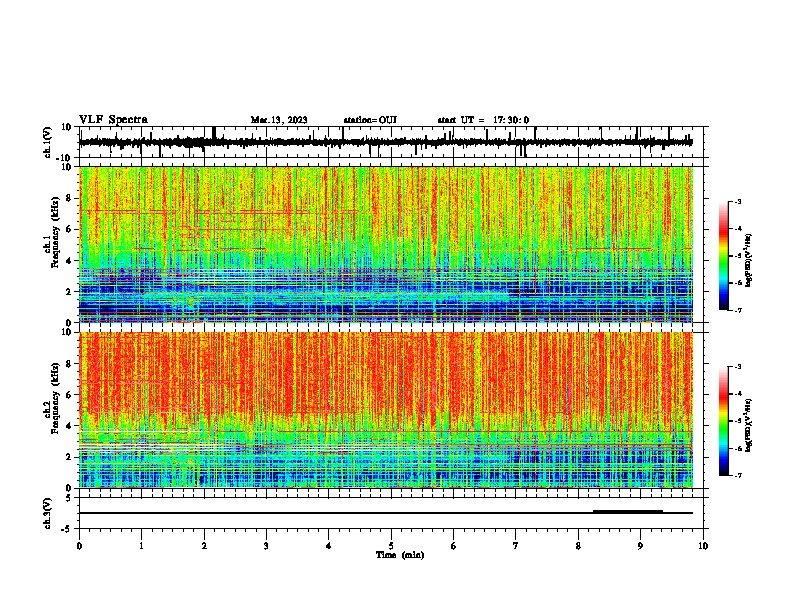The width and height of the screenshot is (792, 612).
Task: Click the 'VLF Spectra' plot title
Action: 113,119
